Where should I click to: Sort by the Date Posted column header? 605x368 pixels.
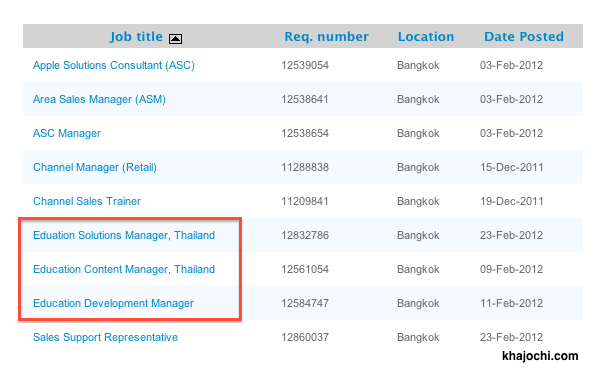pyautogui.click(x=524, y=37)
